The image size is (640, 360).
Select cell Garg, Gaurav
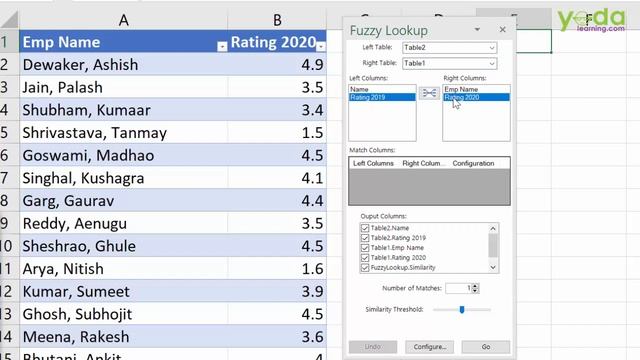tap(123, 200)
